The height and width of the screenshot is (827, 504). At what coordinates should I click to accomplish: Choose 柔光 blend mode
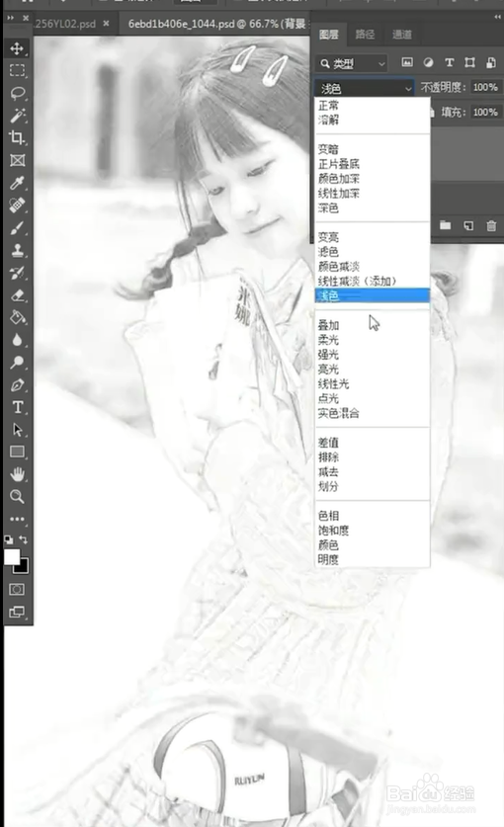[x=372, y=340]
